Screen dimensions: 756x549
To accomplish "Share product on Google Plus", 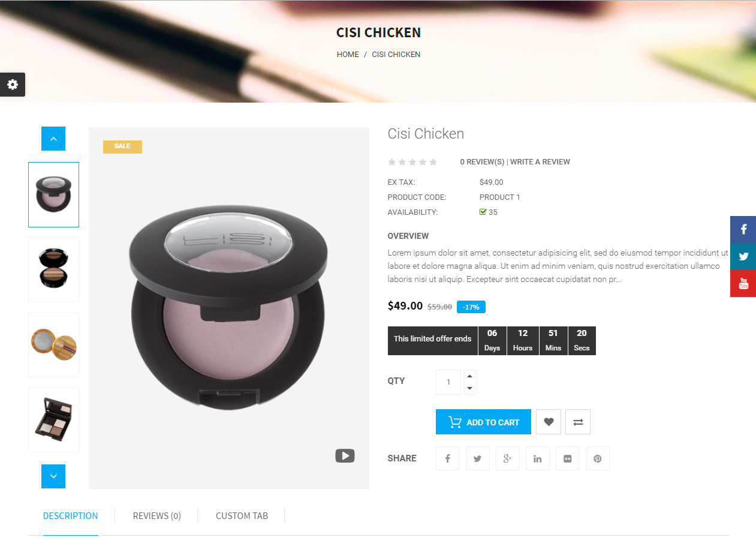I will (x=508, y=458).
